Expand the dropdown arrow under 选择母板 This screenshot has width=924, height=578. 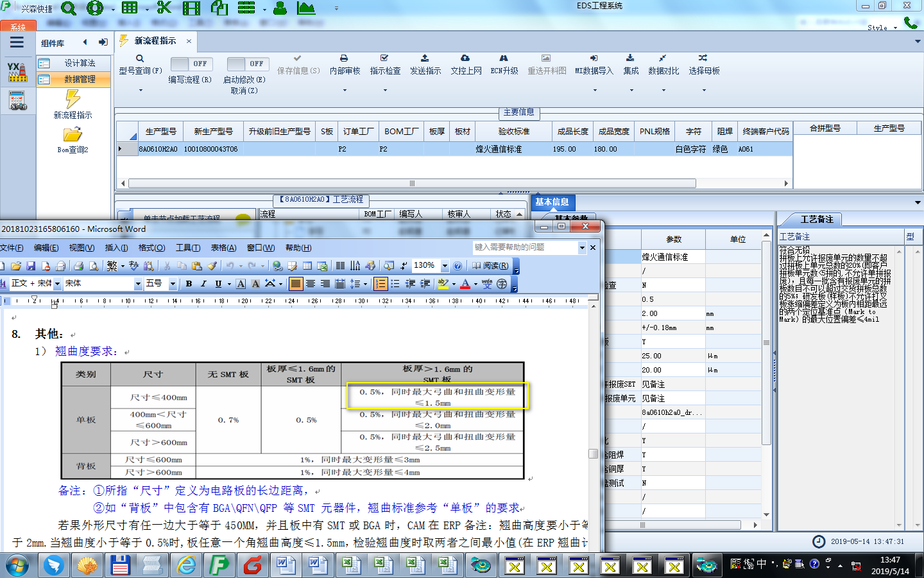point(704,91)
